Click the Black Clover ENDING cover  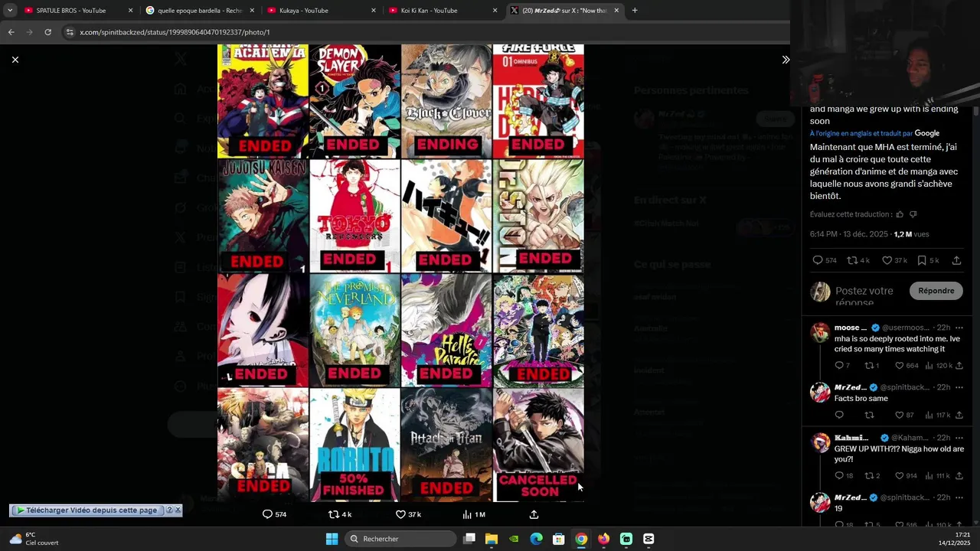[446, 101]
